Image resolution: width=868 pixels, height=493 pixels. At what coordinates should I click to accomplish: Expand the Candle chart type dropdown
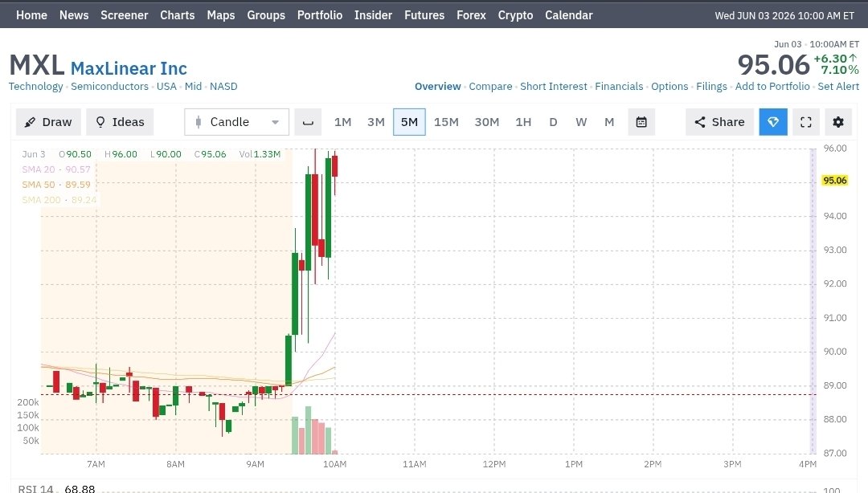pyautogui.click(x=236, y=122)
